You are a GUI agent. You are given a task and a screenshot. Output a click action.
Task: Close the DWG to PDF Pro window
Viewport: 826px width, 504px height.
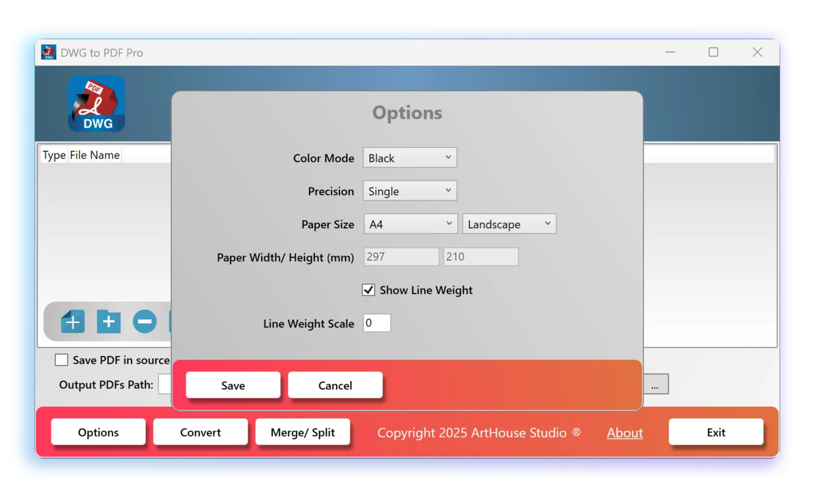[757, 52]
